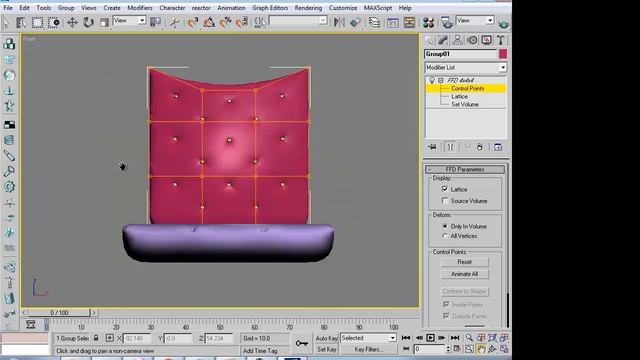The height and width of the screenshot is (360, 640).
Task: Open Select by Name tool
Action: pos(21,22)
